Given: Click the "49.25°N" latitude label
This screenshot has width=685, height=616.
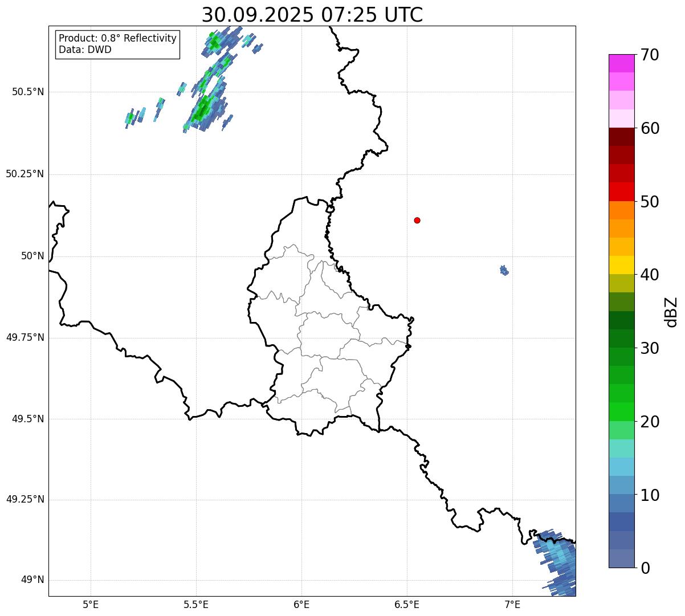Looking at the screenshot, I should pyautogui.click(x=25, y=500).
